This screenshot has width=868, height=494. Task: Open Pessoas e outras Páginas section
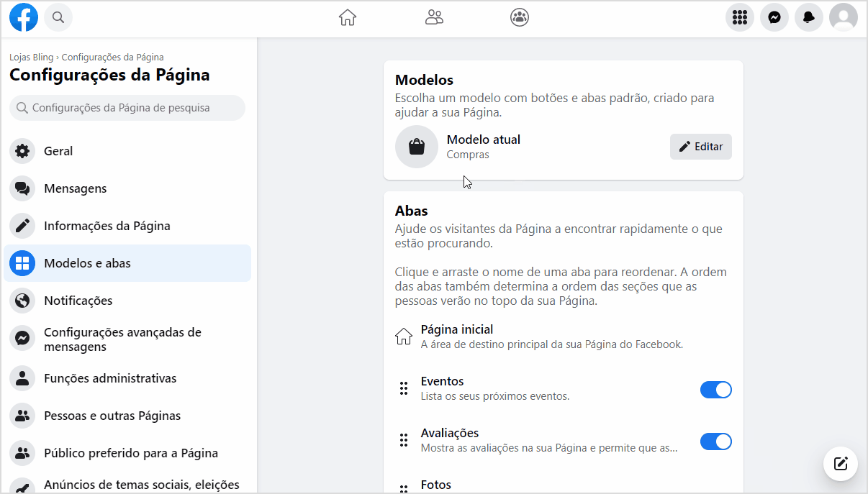127,416
